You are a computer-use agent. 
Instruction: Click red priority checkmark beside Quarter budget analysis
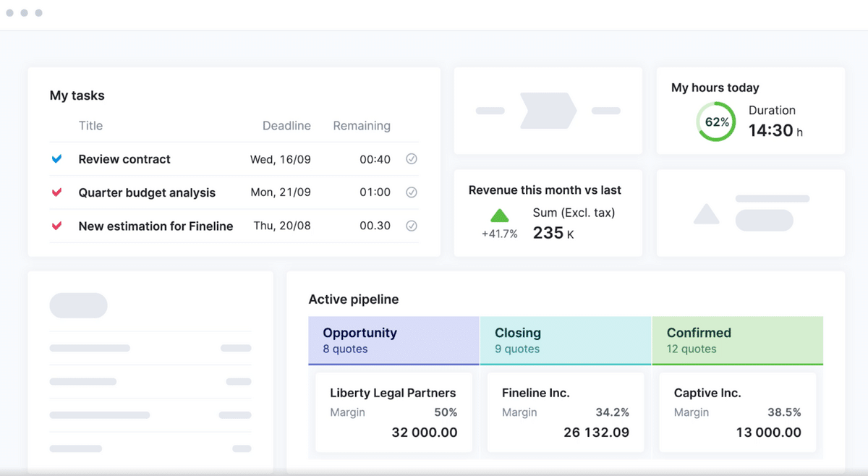coord(56,192)
